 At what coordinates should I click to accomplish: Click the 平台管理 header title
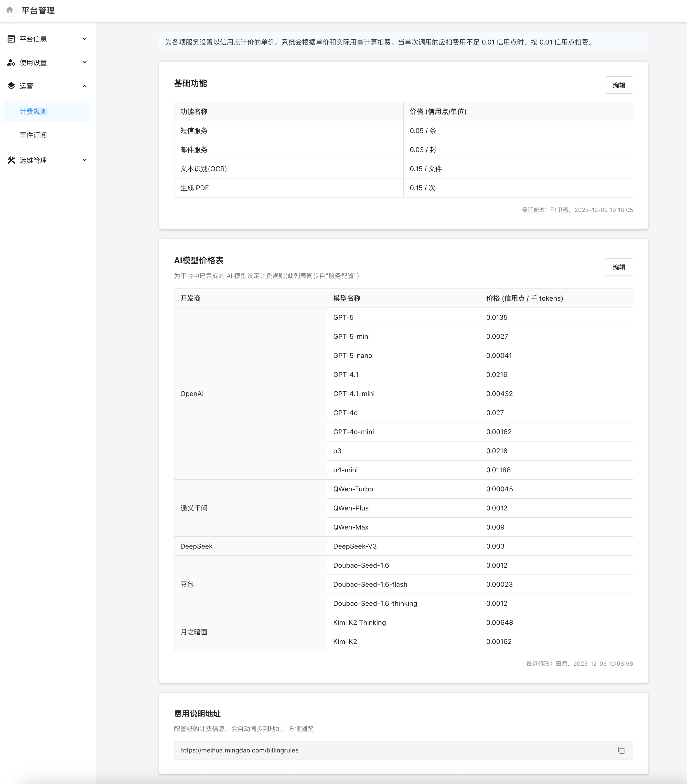click(38, 11)
